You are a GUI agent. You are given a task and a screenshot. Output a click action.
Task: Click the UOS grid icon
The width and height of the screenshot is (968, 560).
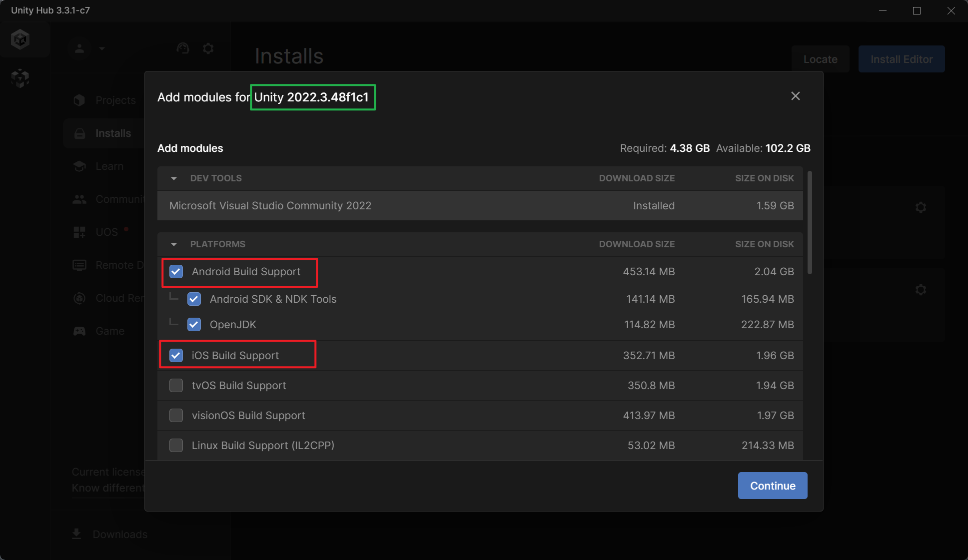point(79,232)
